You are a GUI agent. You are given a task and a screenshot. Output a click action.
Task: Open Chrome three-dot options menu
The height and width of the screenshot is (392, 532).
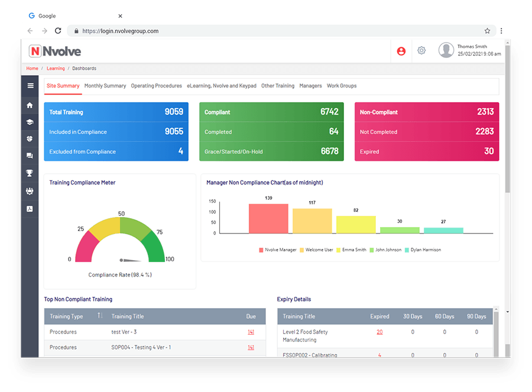coord(501,31)
